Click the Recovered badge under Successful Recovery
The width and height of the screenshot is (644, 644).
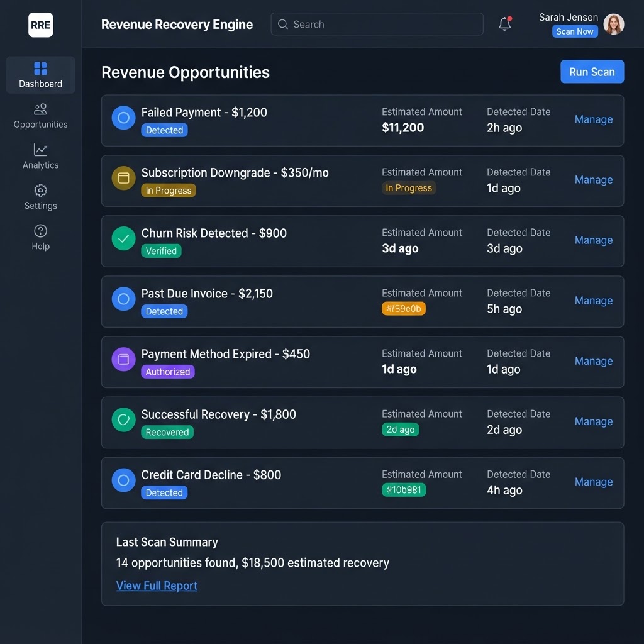click(x=167, y=432)
